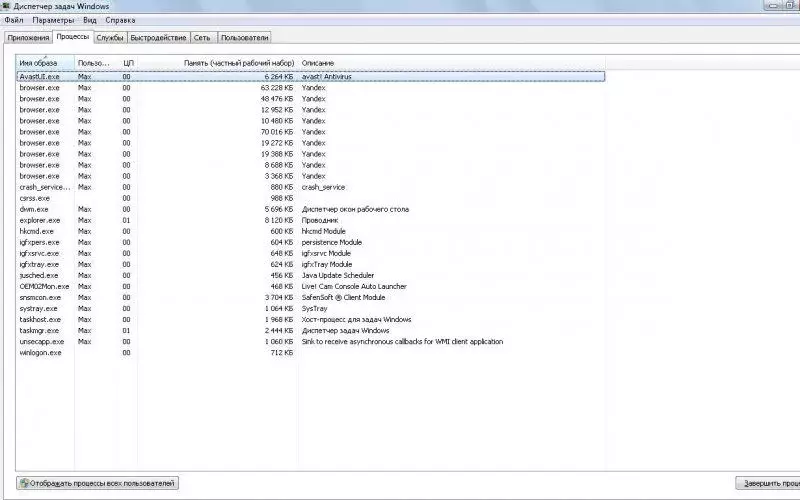Select browser.exe using 19 272 КБ

[310, 143]
